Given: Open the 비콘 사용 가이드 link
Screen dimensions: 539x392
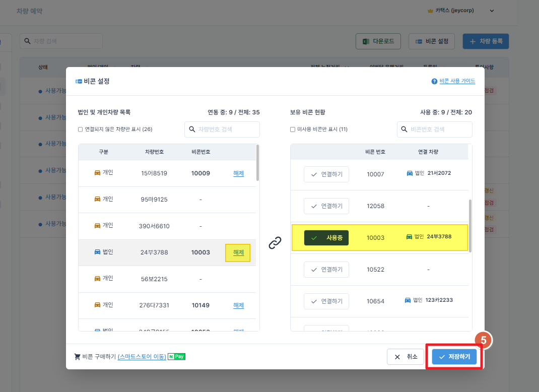Looking at the screenshot, I should [457, 81].
